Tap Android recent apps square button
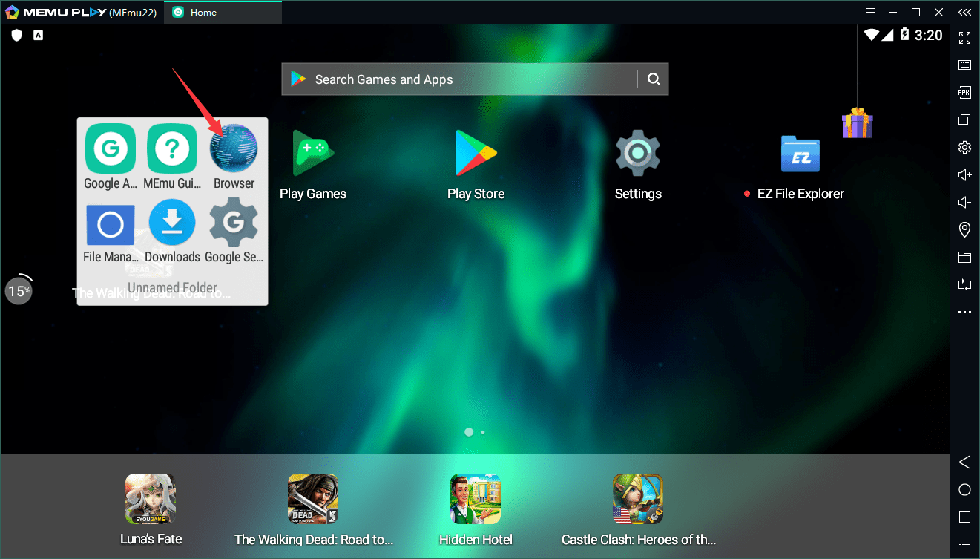The image size is (980, 559). [x=964, y=517]
